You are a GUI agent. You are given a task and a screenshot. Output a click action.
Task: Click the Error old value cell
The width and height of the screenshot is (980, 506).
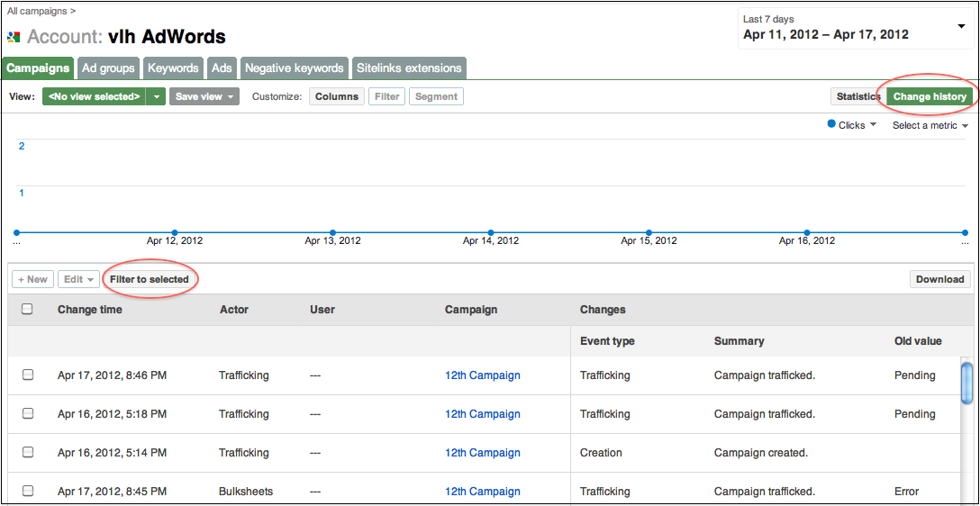click(907, 492)
